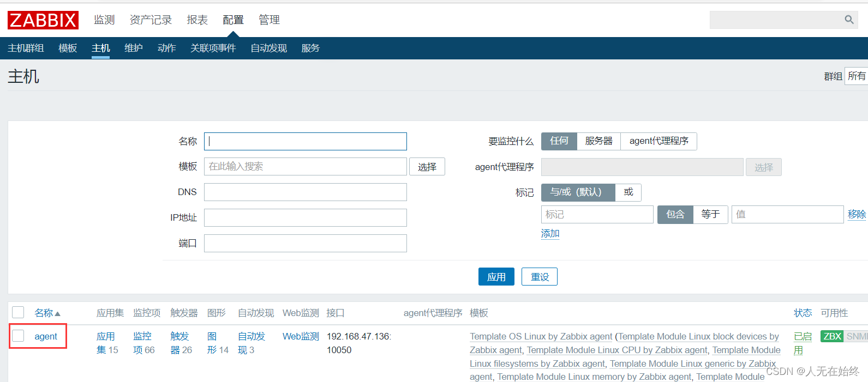Screen dimensions: 868x382
Task: Sort by 状态 column header
Action: tap(803, 313)
